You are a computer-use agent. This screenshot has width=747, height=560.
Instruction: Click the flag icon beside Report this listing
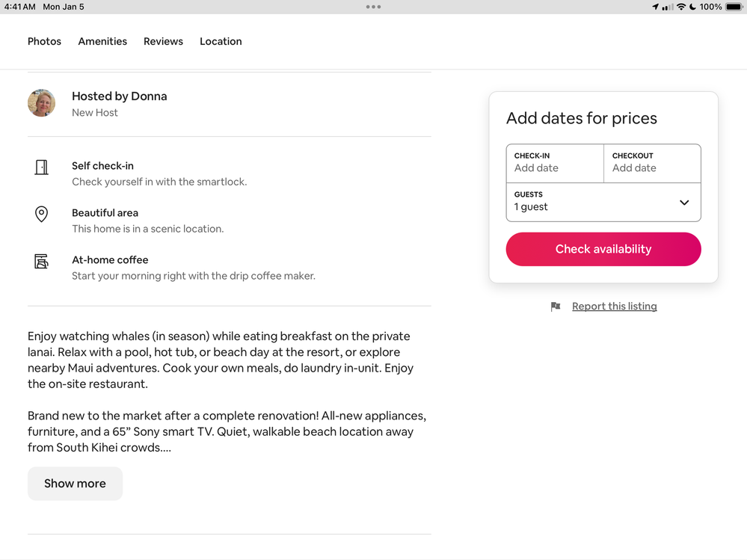tap(556, 307)
